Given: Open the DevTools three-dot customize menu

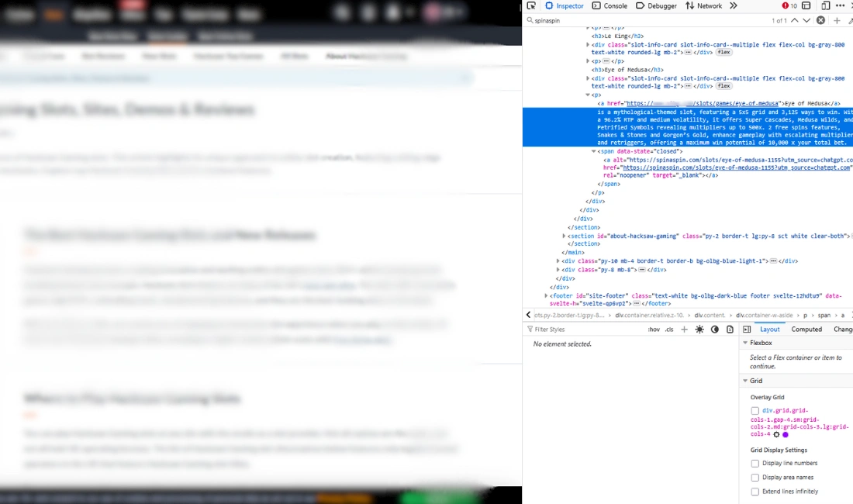Looking at the screenshot, I should 840,6.
